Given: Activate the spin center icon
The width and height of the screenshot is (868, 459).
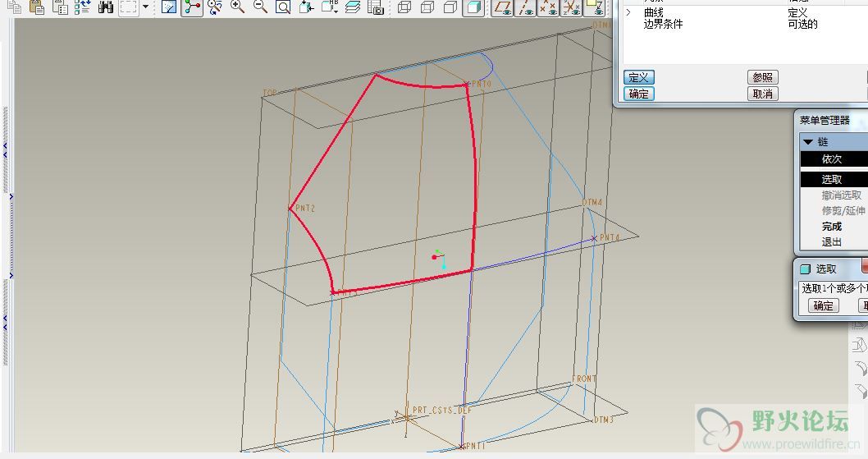Looking at the screenshot, I should 192,7.
